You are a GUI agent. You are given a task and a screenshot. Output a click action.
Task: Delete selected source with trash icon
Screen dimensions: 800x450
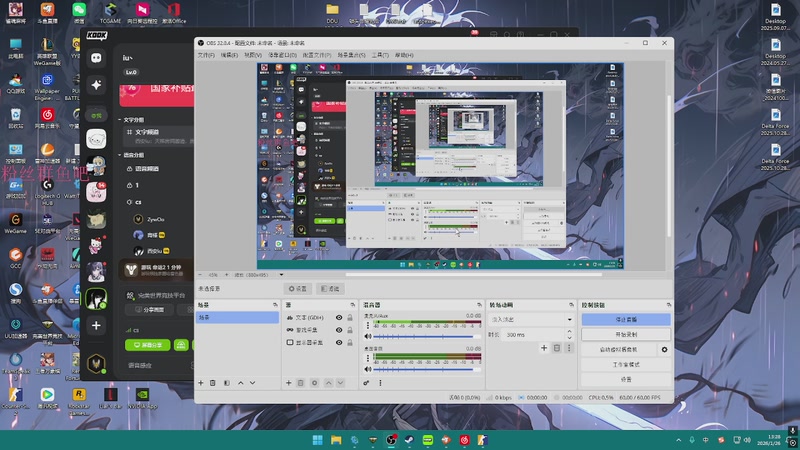[301, 383]
